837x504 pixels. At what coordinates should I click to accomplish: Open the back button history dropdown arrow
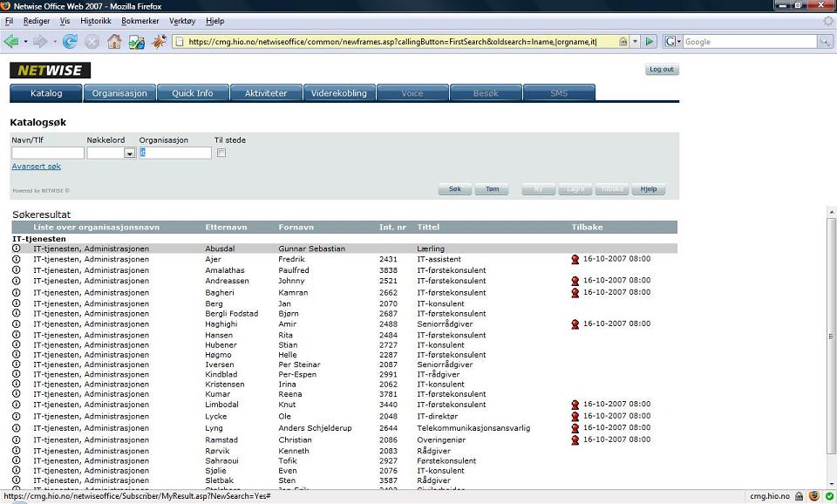click(25, 41)
